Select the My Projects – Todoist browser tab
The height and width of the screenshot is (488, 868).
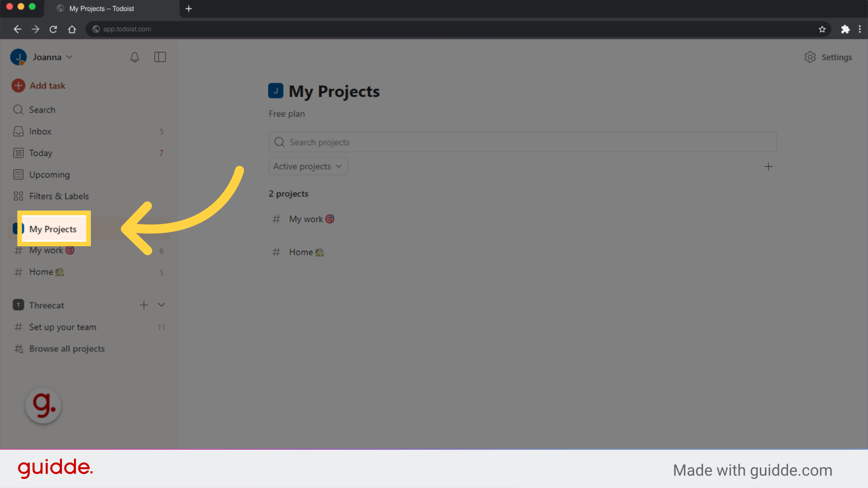100,9
